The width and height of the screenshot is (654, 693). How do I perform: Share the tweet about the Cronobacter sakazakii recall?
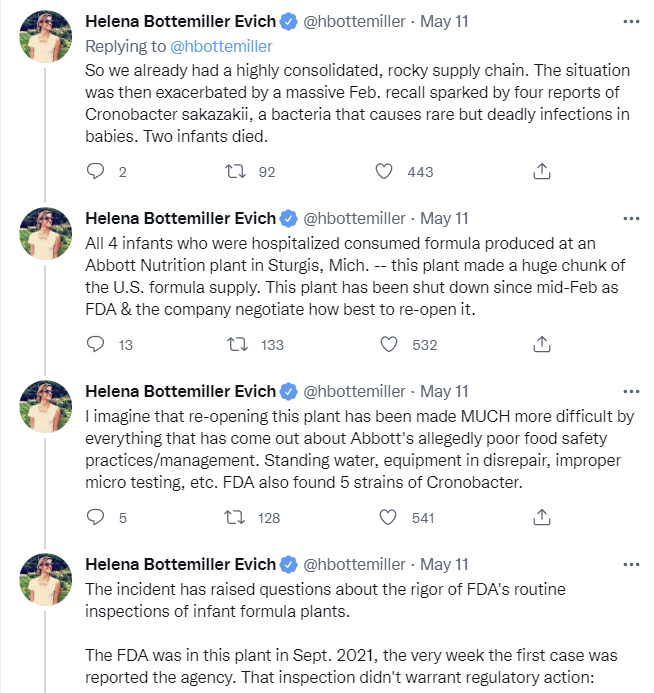tap(541, 171)
